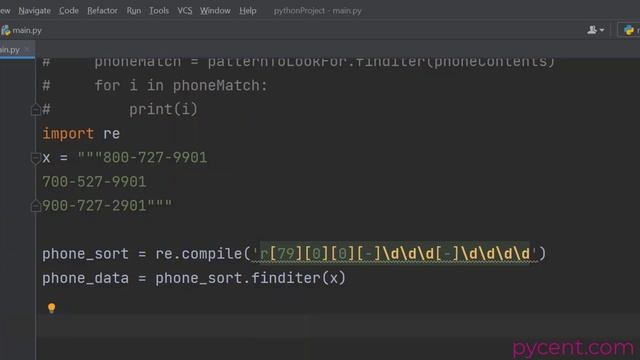Image resolution: width=640 pixels, height=360 pixels.
Task: Open the user account dropdown
Action: click(596, 30)
